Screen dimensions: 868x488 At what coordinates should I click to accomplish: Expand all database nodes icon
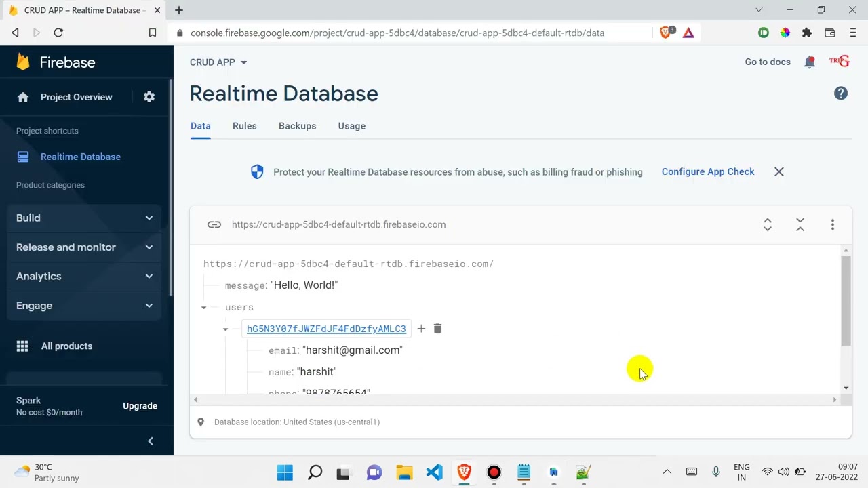(768, 224)
